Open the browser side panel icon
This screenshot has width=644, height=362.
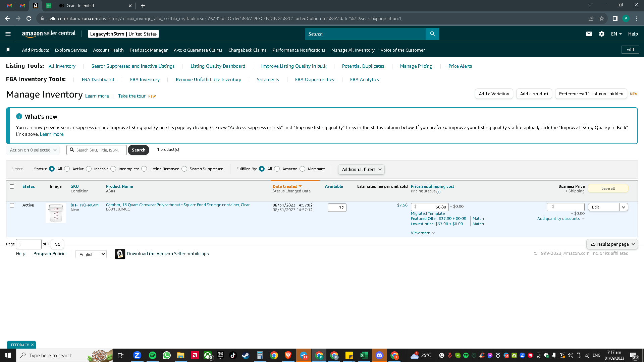[615, 18]
